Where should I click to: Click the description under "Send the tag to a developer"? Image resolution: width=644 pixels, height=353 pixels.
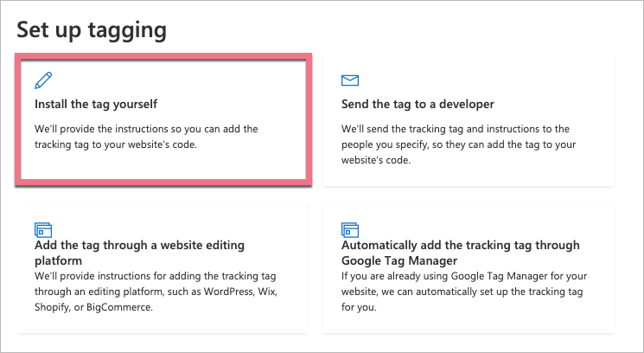coord(462,144)
